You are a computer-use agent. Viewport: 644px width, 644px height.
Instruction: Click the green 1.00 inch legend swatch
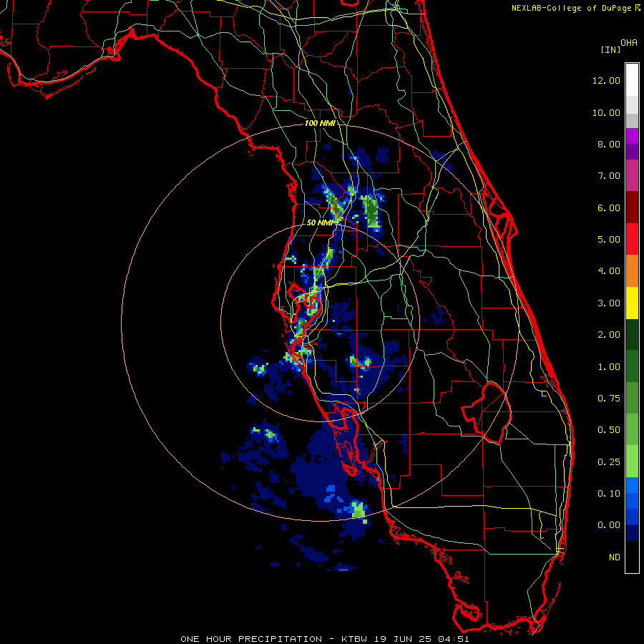pyautogui.click(x=632, y=366)
